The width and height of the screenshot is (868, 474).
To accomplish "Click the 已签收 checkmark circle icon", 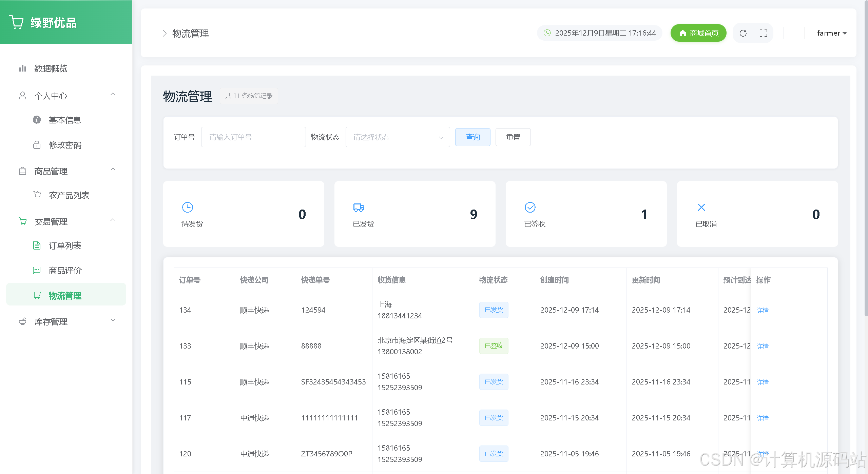I will [x=530, y=207].
